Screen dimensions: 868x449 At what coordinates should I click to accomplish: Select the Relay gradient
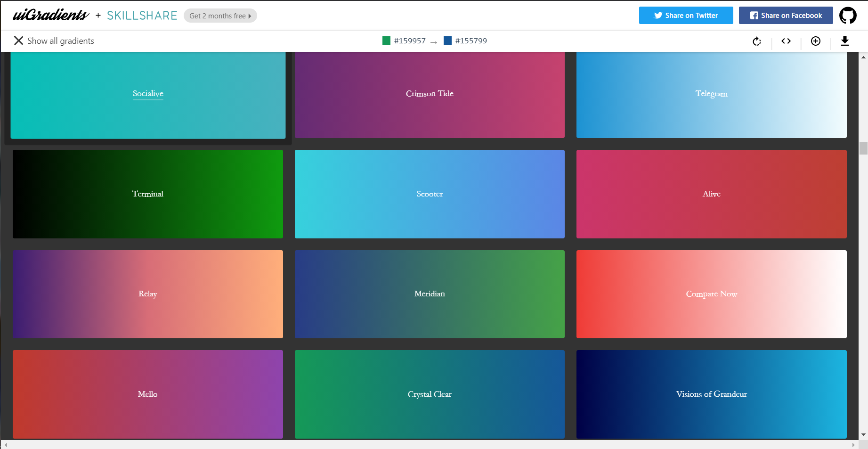pyautogui.click(x=148, y=294)
